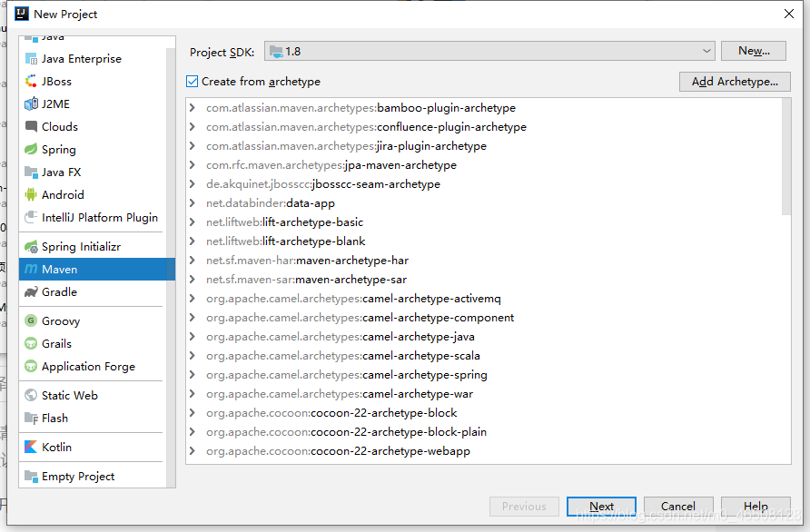
Task: Open the Project SDK dropdown arrow
Action: tap(706, 51)
